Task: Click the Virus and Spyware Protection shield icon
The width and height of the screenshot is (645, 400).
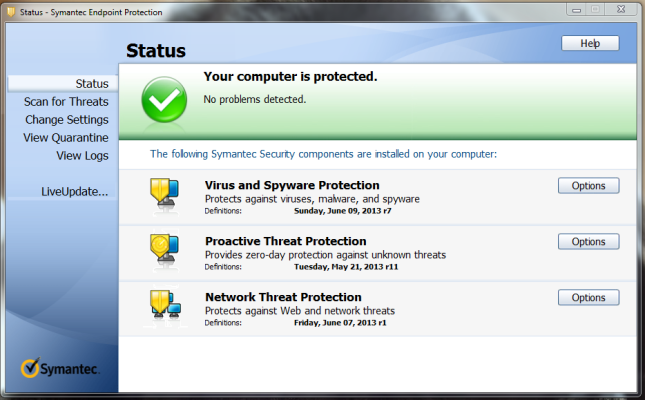Action: (x=163, y=195)
